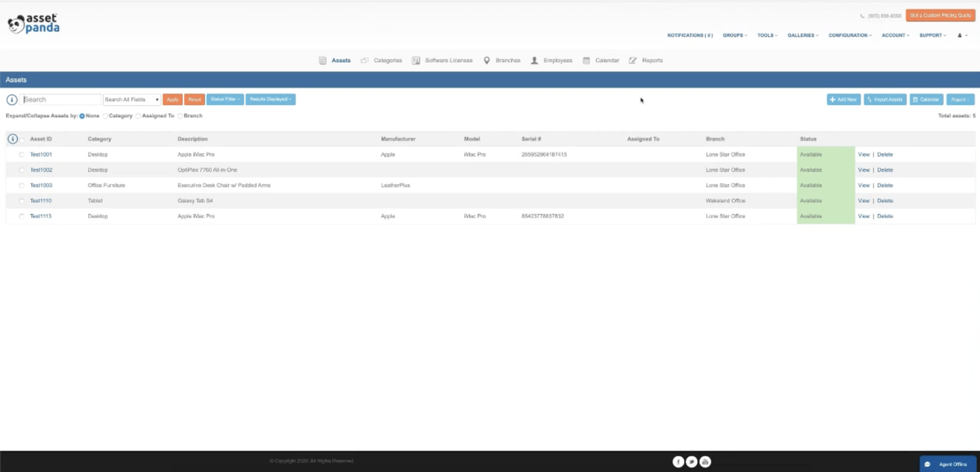Open the Employees section
Screen dimensions: 980x472
tap(557, 60)
